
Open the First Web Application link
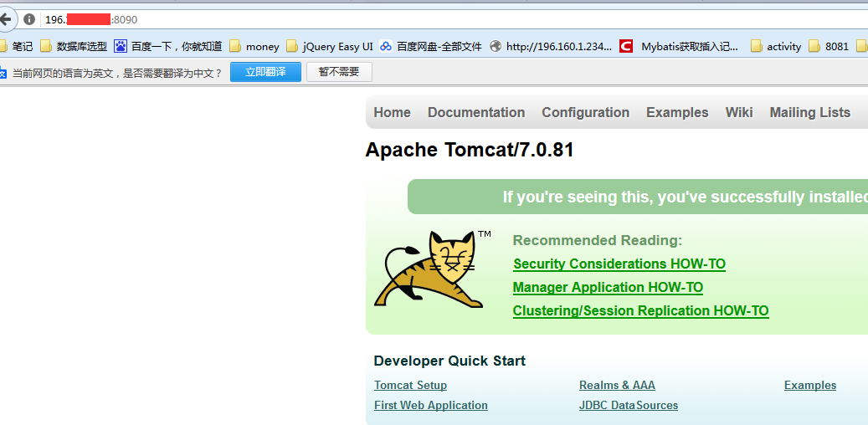click(x=431, y=406)
